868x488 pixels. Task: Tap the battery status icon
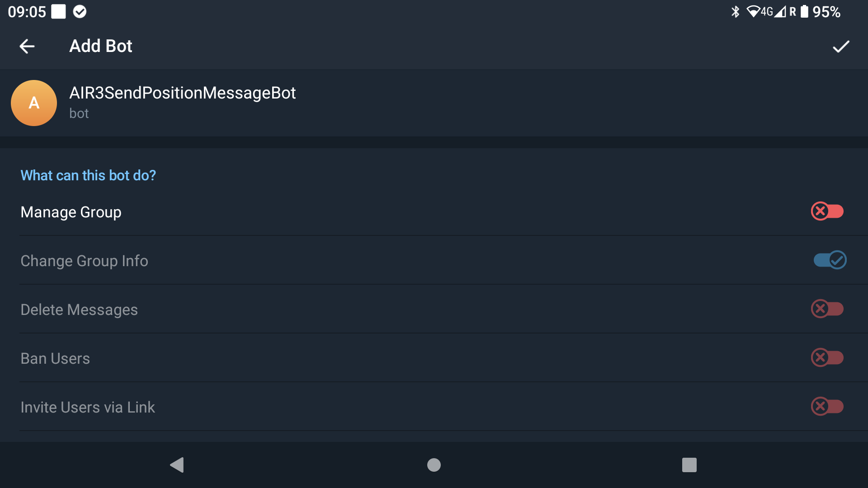804,12
